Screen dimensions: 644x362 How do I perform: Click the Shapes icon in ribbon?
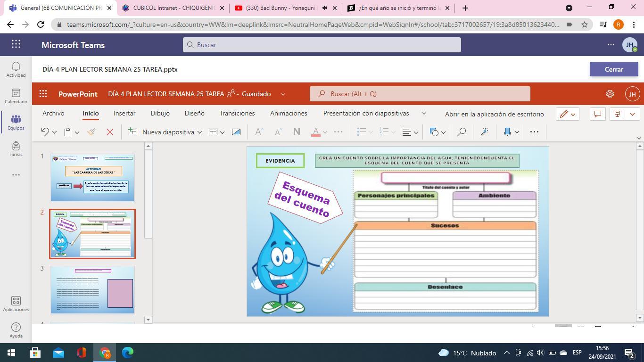click(x=434, y=132)
